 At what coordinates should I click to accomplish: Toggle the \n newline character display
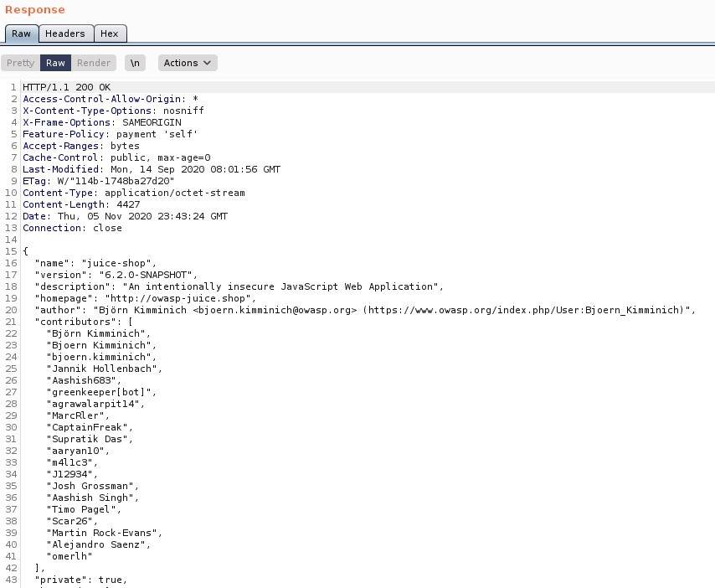click(135, 62)
